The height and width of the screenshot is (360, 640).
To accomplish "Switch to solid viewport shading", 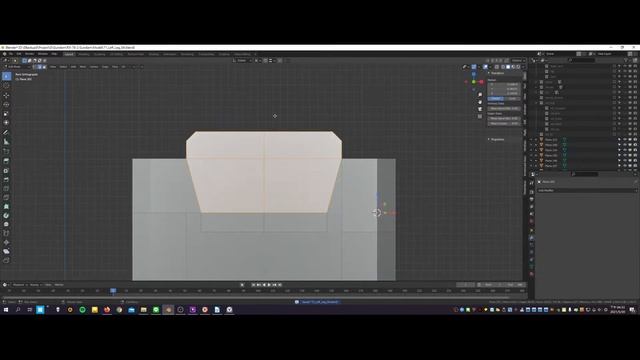I will (508, 67).
